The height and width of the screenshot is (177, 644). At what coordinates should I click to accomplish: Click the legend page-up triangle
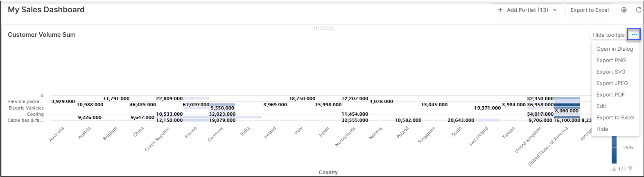614,168
